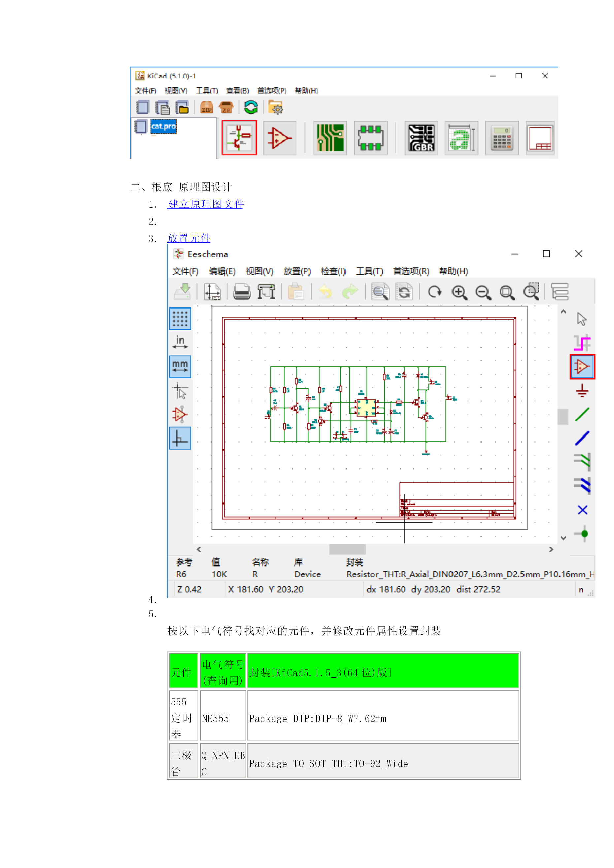Select the arrow pointer tool
The height and width of the screenshot is (868, 614).
[x=582, y=319]
